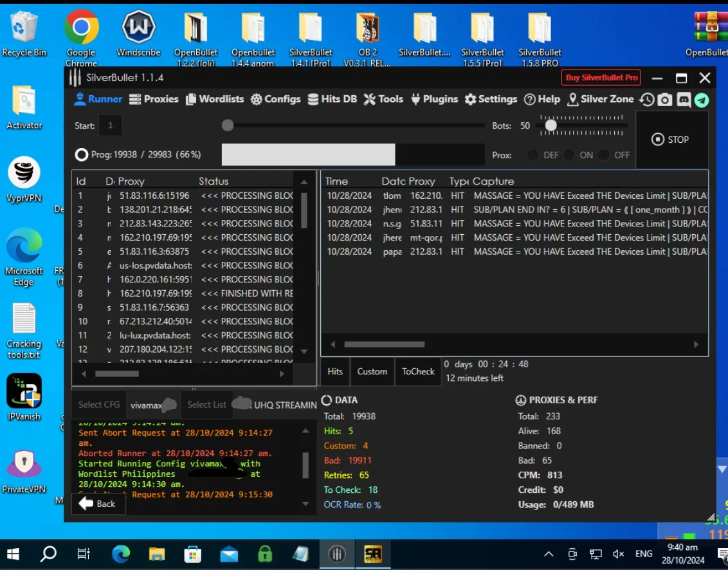
Task: Click hits list horizontal scroll left arrow
Action: click(332, 344)
